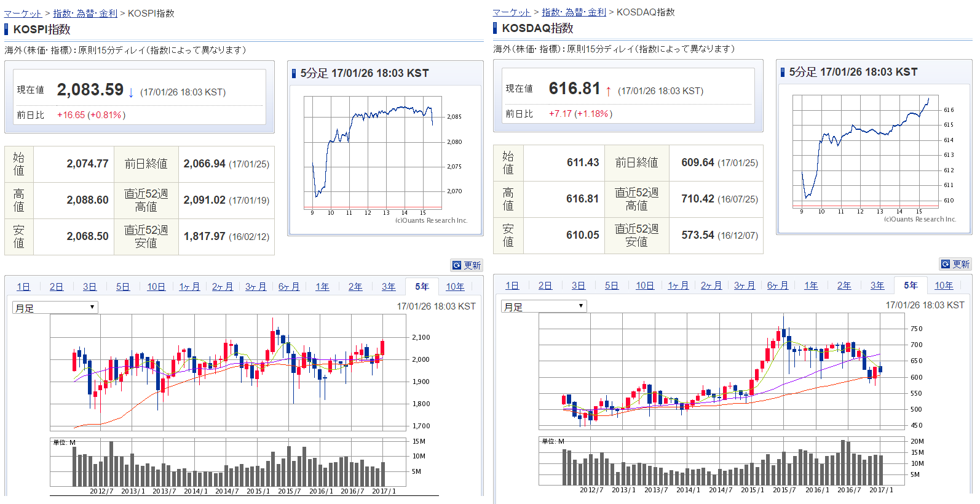Open 指数・為替・金利 breadcrumb link above KOSPI
The image size is (980, 504).
click(x=85, y=14)
